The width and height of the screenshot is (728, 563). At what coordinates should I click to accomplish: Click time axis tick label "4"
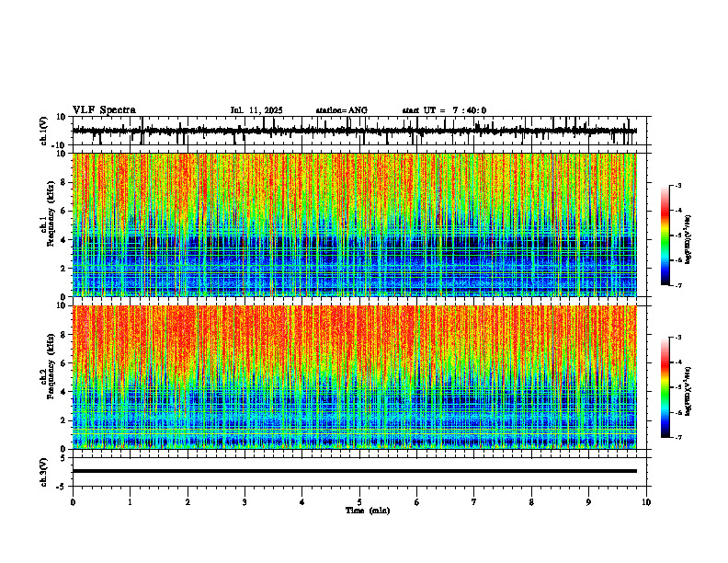(x=302, y=502)
